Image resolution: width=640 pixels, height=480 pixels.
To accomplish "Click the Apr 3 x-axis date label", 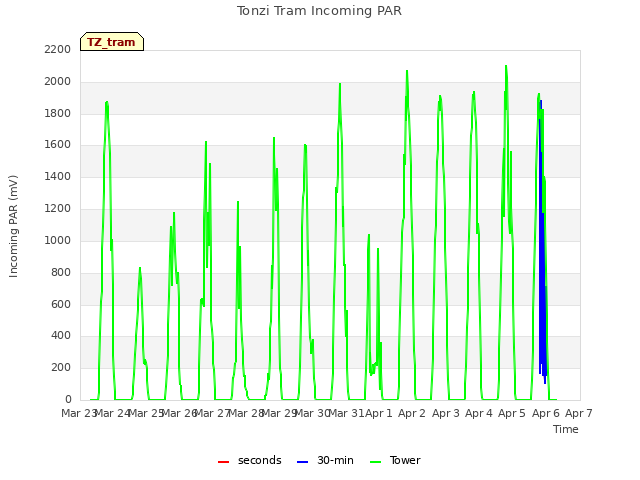I will (x=445, y=413).
